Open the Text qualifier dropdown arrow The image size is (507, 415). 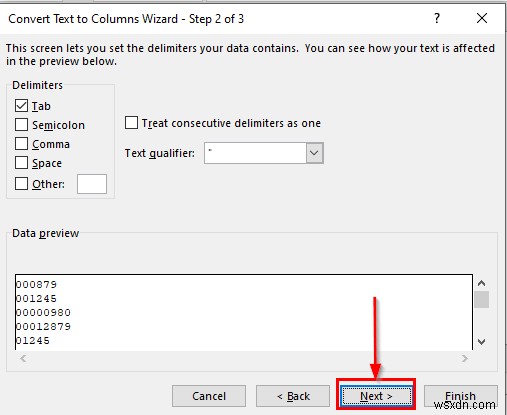(314, 153)
